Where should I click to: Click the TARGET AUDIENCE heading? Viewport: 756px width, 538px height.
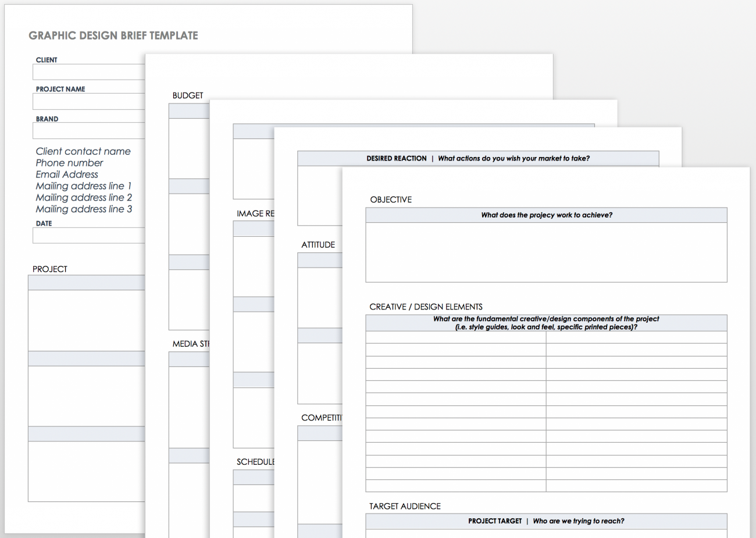[x=405, y=506]
